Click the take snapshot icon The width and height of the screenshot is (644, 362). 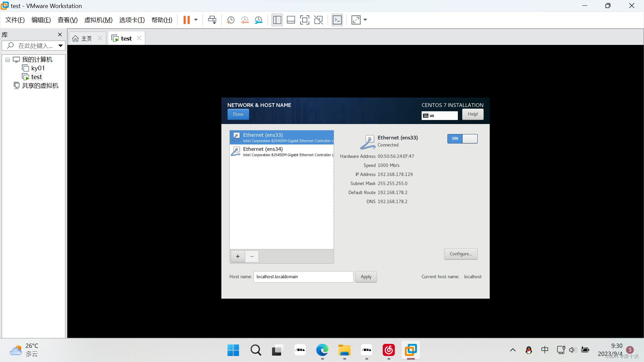click(x=230, y=20)
